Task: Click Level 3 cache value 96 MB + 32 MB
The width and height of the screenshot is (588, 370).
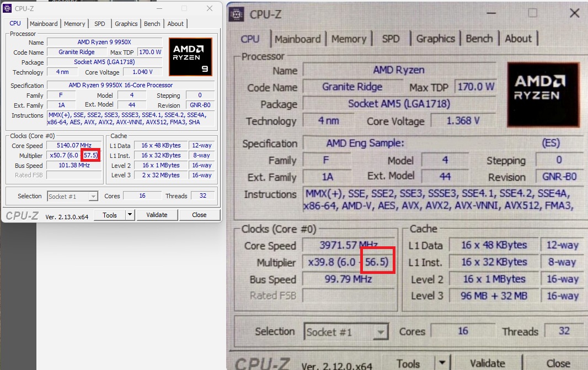Action: click(494, 295)
